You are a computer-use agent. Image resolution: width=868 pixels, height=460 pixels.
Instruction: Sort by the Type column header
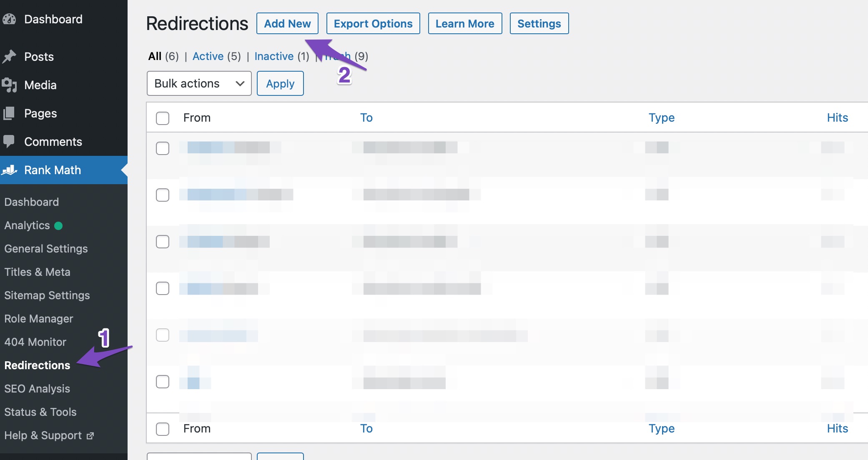point(661,118)
